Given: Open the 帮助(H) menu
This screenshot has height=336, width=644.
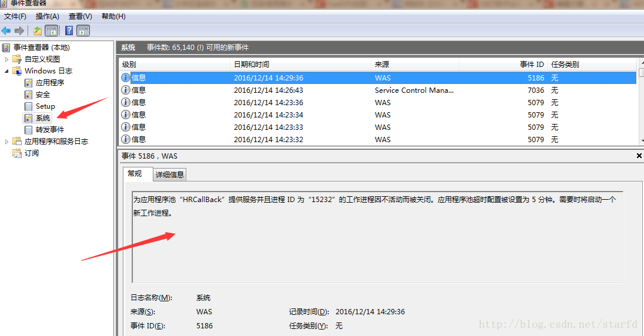Looking at the screenshot, I should 113,16.
